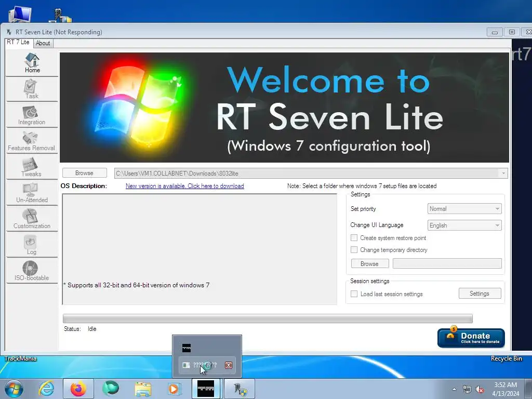This screenshot has width=532, height=399.
Task: Open the new version download link
Action: (184, 186)
